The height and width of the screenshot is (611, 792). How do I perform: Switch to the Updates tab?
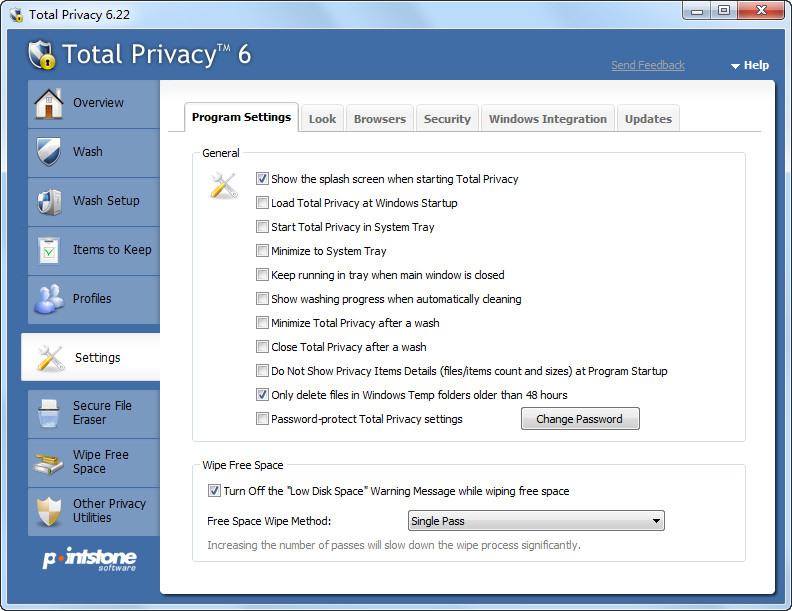point(648,119)
